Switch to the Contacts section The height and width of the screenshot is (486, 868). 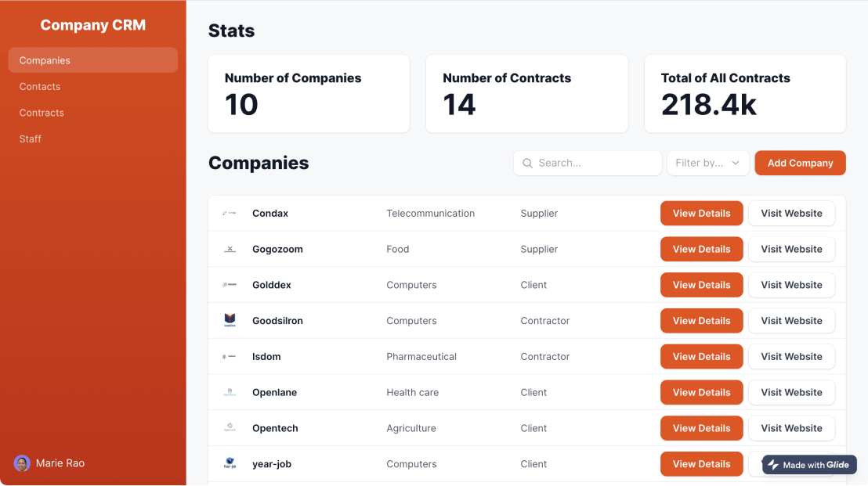pos(40,86)
